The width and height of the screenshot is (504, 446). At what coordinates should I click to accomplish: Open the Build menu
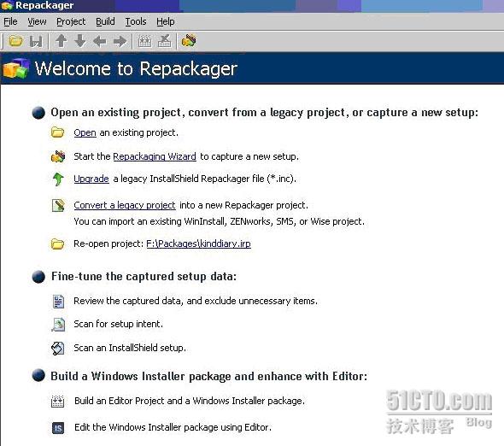[105, 21]
